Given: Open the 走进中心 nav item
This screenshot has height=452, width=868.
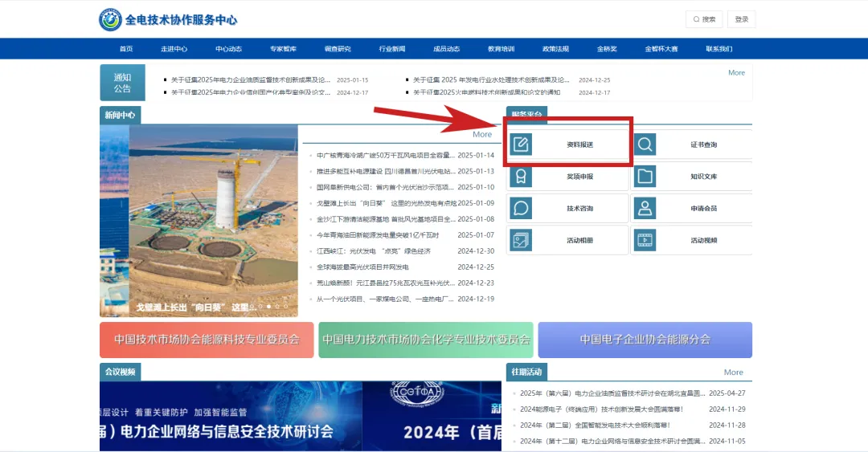Looking at the screenshot, I should click(174, 49).
